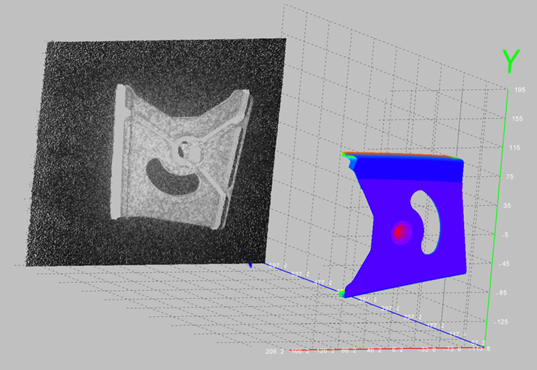Select the 6.2 label on X axis
Viewport: 537px width, 370px height.
[x=397, y=350]
